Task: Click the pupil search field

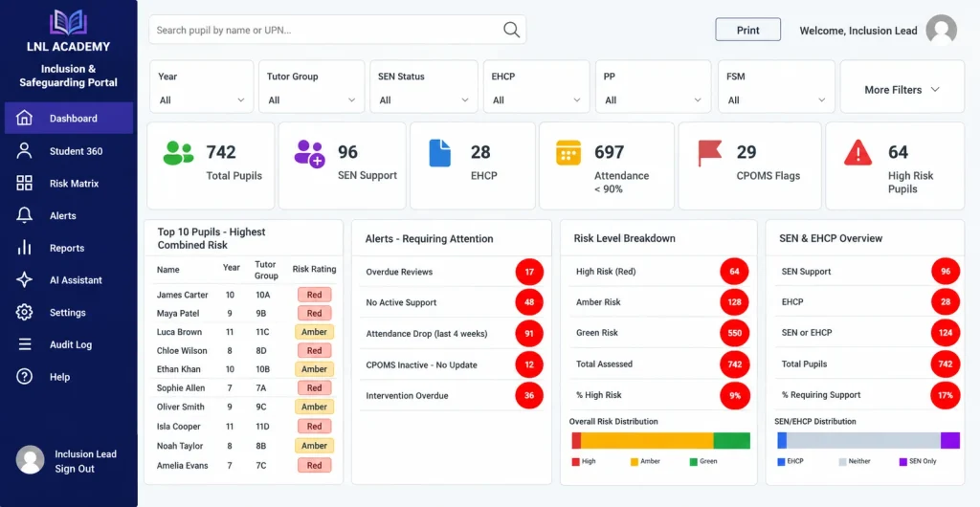Action: tap(338, 30)
